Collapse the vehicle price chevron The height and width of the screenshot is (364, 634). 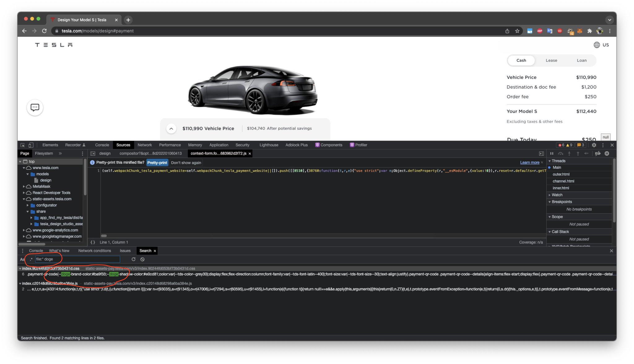(171, 128)
